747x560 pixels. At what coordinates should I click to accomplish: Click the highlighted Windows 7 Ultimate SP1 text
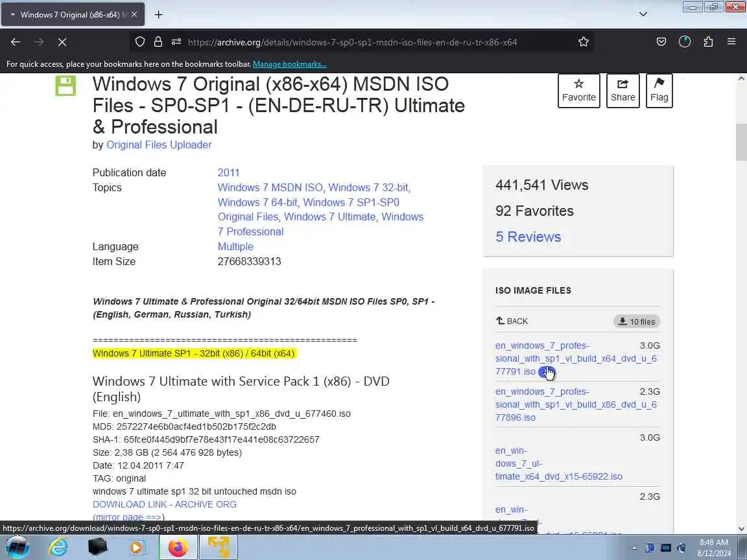click(193, 353)
